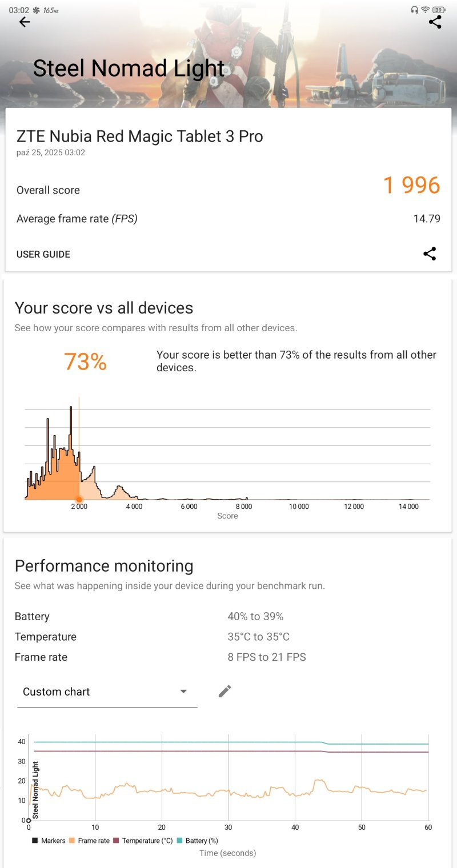Click the ZTE Nubia Red Magic Tablet 3 Pro heading
This screenshot has width=457, height=868.
tap(140, 136)
